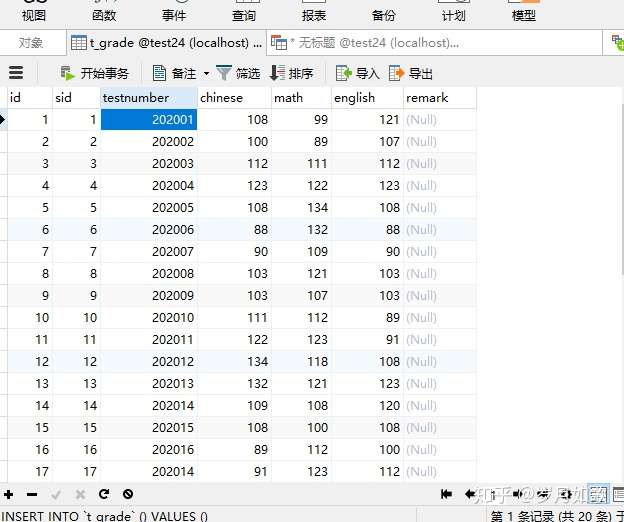Select the math cell with value 134
The width and height of the screenshot is (624, 522).
pyautogui.click(x=301, y=208)
